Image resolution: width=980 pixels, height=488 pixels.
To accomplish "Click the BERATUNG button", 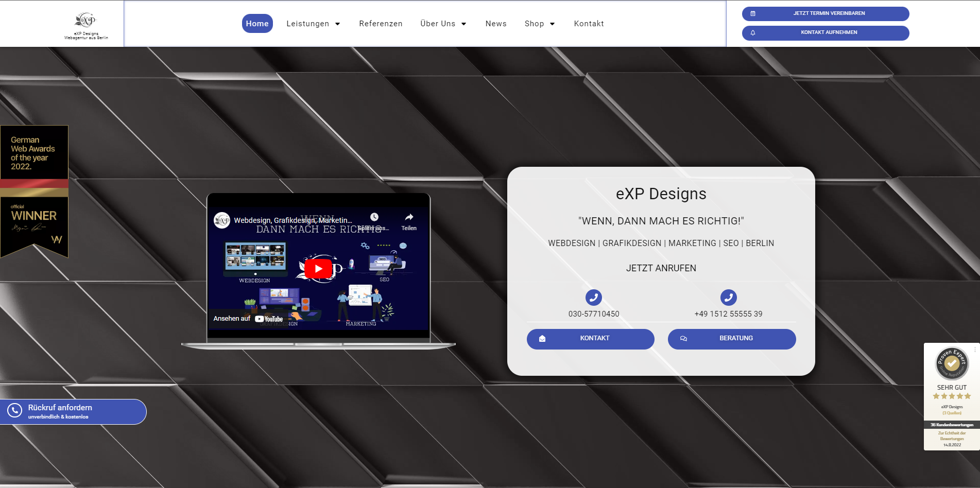I will click(732, 339).
